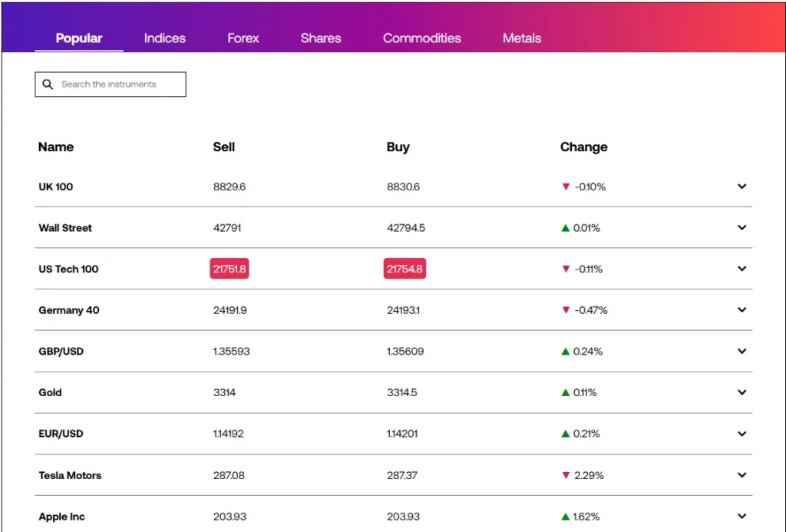Click the magnifying glass search icon

(x=48, y=84)
